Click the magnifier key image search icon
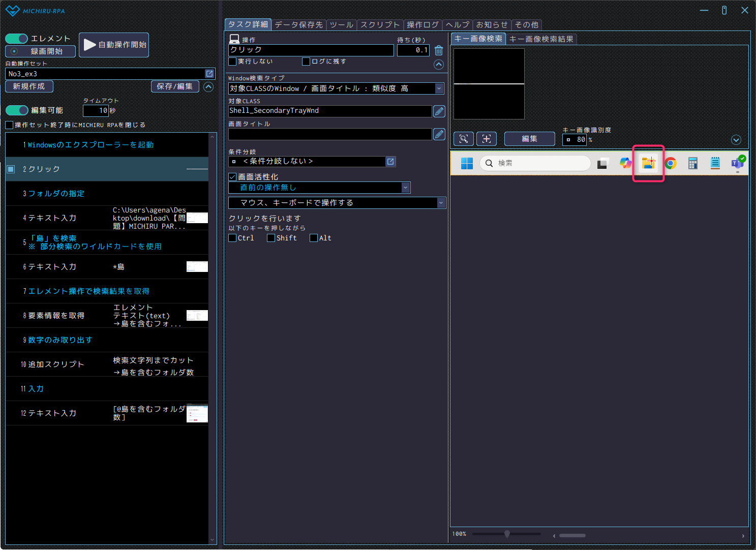This screenshot has height=550, width=756. tap(463, 139)
